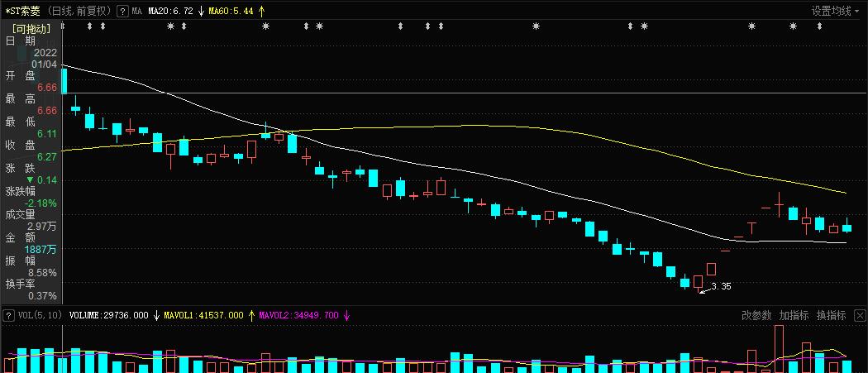The image size is (868, 373).
Task: Click the 成交量 value 2.97万
Action: tap(43, 227)
